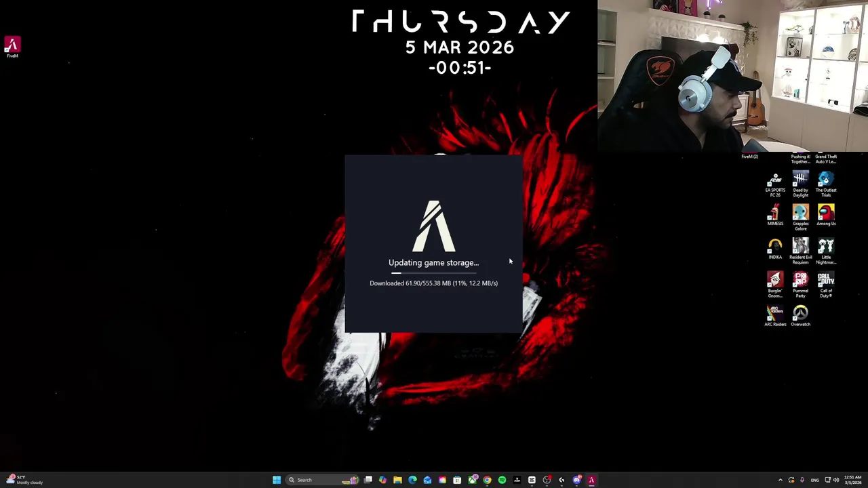
Task: Open Grapples Galore desktop shortcut
Action: click(800, 218)
